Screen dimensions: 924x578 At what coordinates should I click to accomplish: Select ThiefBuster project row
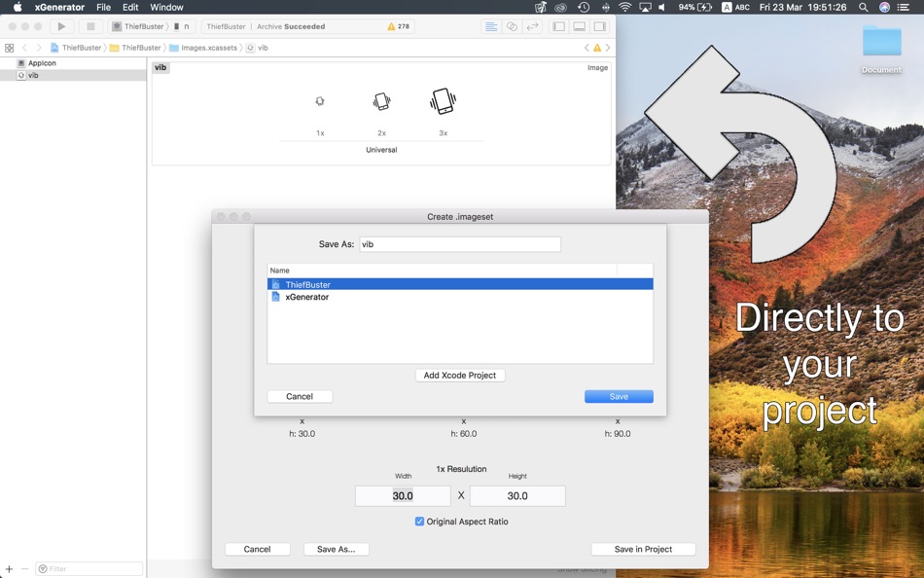pyautogui.click(x=460, y=284)
